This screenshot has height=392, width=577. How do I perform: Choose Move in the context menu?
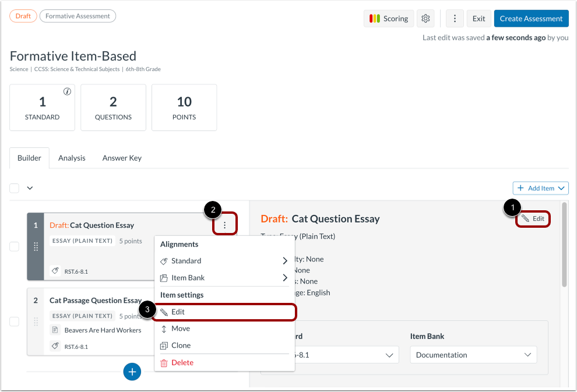point(224,329)
